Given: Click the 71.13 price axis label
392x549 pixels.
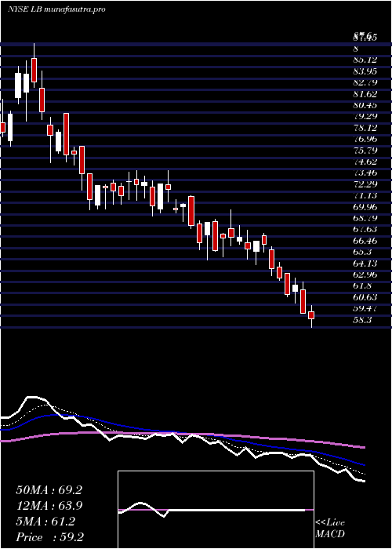Looking at the screenshot, I should coord(365,195).
